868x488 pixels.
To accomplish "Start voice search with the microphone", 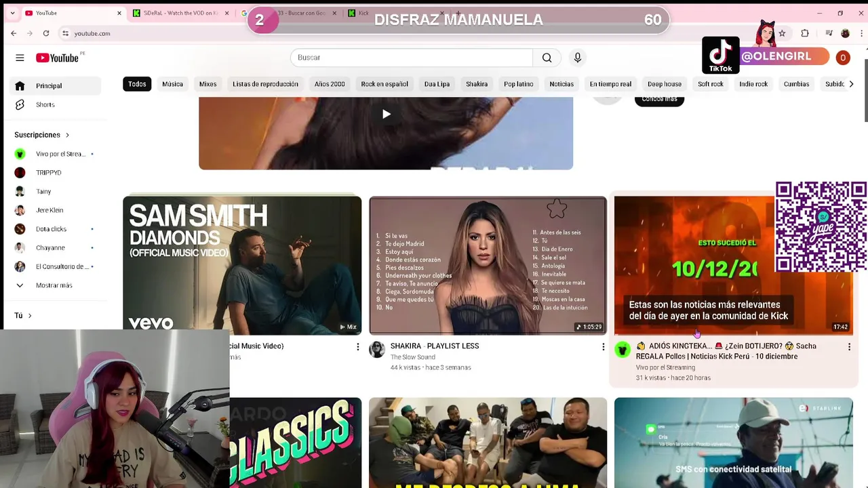I will point(577,58).
